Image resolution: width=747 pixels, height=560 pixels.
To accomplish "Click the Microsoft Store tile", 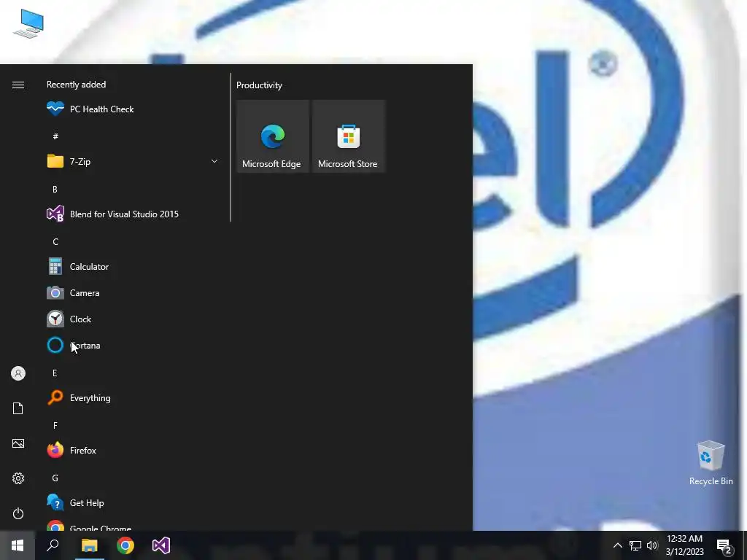I will pos(348,136).
